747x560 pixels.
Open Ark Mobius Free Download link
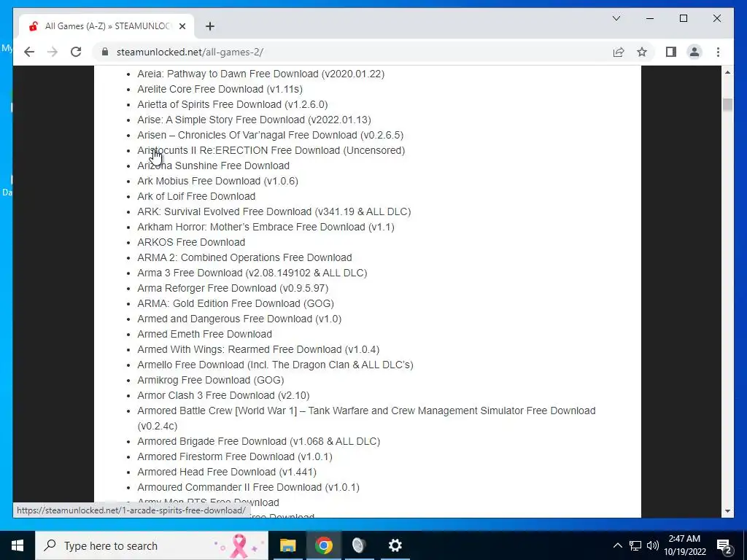[x=217, y=181]
